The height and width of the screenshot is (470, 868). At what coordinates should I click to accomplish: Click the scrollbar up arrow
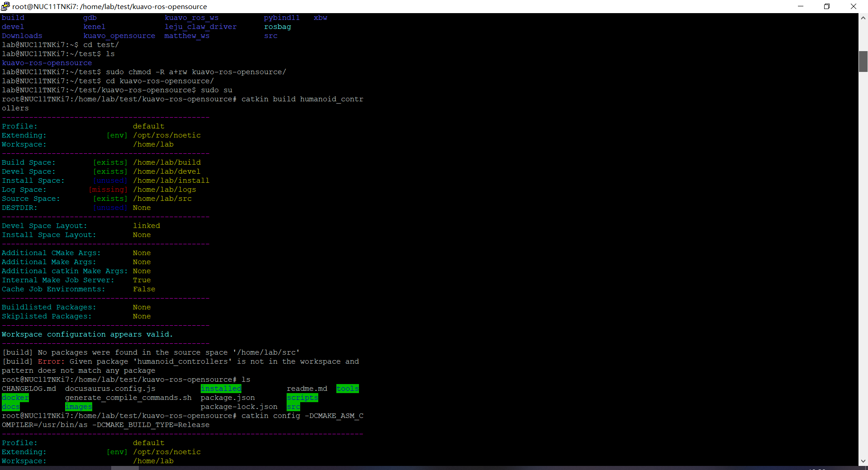click(x=863, y=18)
